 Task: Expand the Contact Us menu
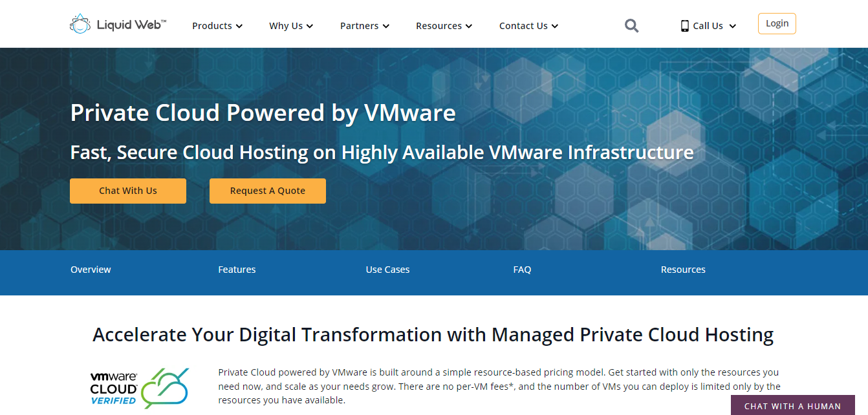coord(528,26)
